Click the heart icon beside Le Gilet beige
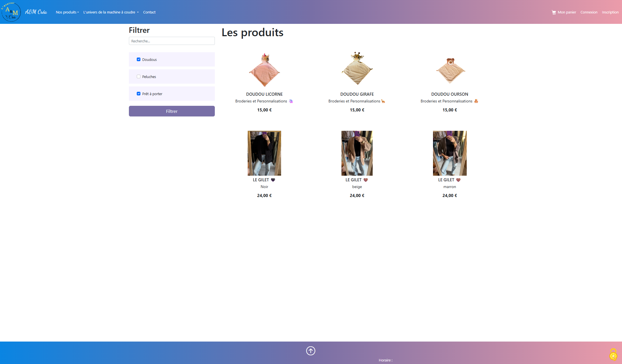This screenshot has width=622, height=364. coord(366,180)
